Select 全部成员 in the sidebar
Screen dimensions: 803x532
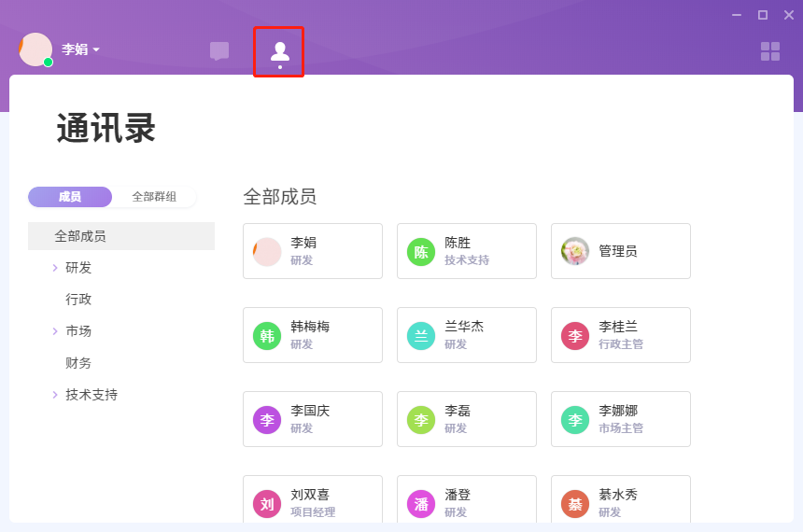pos(80,236)
